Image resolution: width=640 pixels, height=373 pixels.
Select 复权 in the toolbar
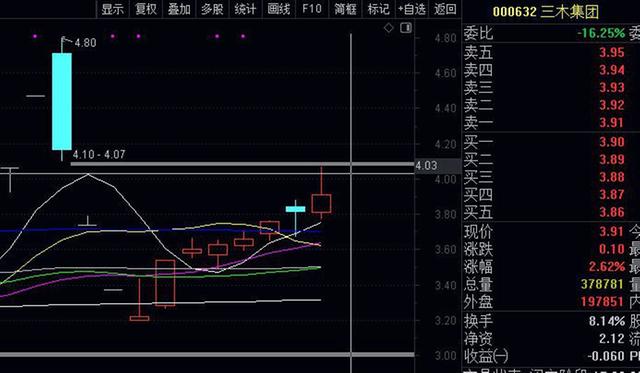click(x=146, y=9)
